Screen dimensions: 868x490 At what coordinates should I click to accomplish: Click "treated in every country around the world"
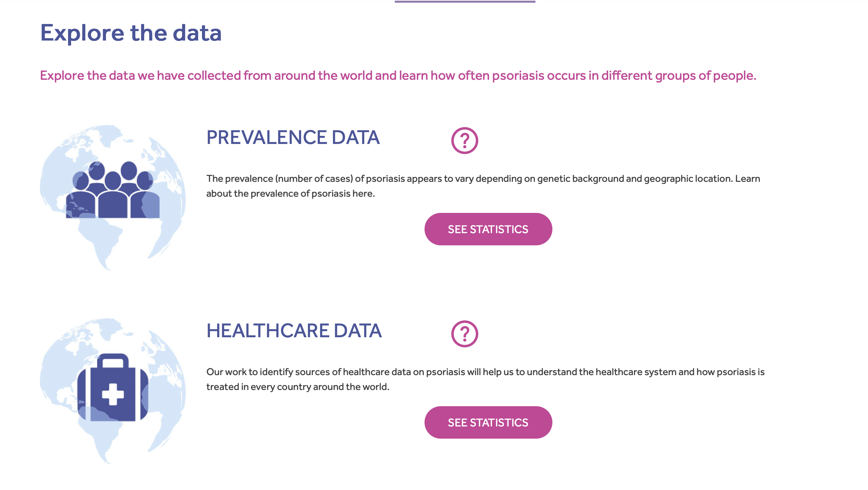click(298, 387)
